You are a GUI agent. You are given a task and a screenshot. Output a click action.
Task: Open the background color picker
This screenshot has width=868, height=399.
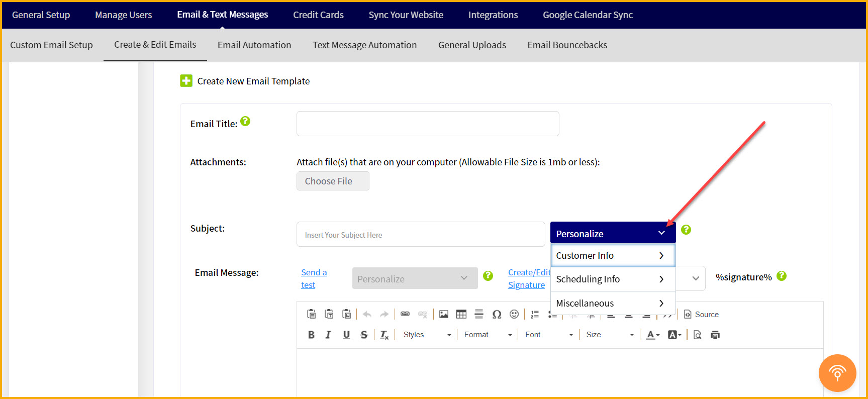point(674,335)
